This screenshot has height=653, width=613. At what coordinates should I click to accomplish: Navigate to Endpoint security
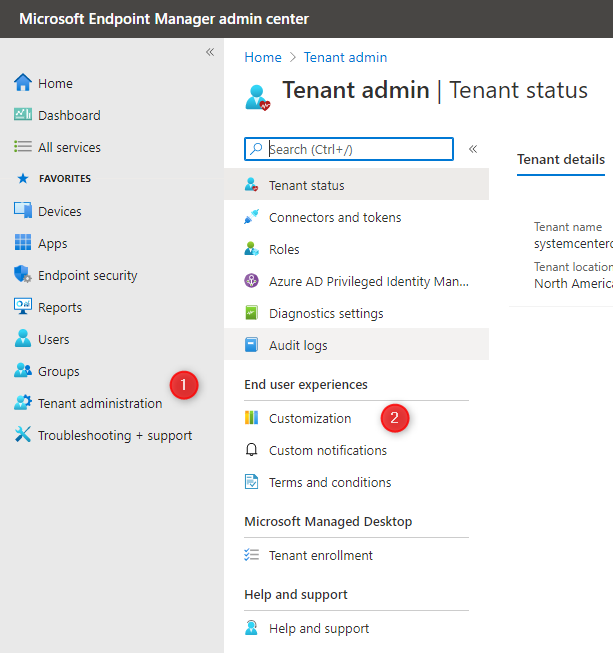coord(87,275)
